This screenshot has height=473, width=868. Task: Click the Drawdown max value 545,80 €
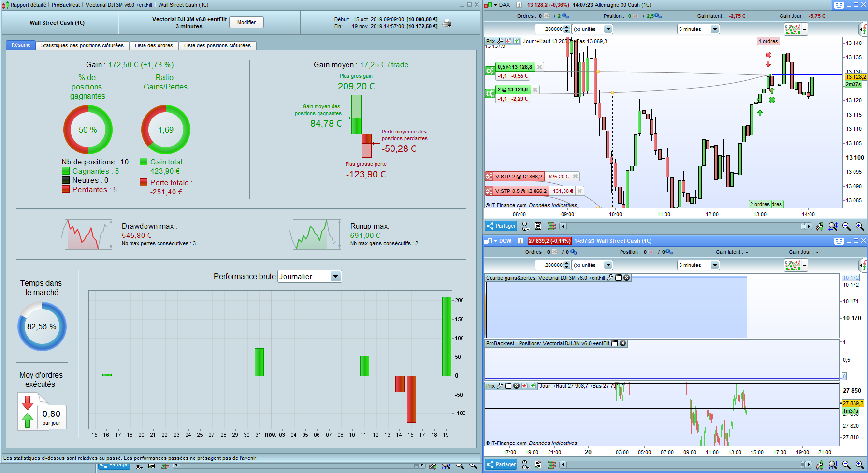[x=136, y=236]
